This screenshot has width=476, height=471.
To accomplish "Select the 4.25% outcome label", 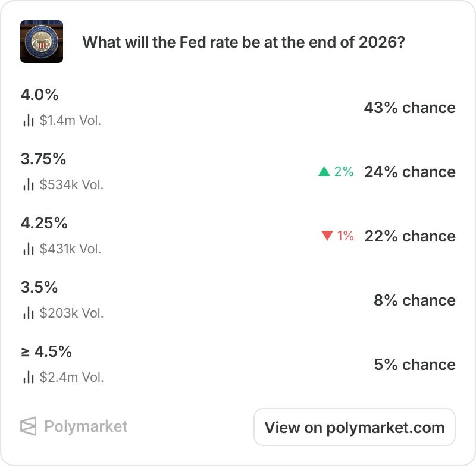I will [44, 223].
